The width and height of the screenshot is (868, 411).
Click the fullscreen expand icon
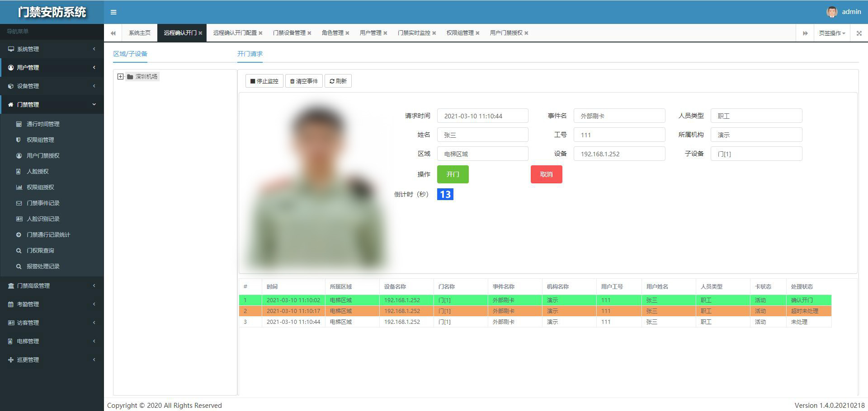[x=859, y=33]
